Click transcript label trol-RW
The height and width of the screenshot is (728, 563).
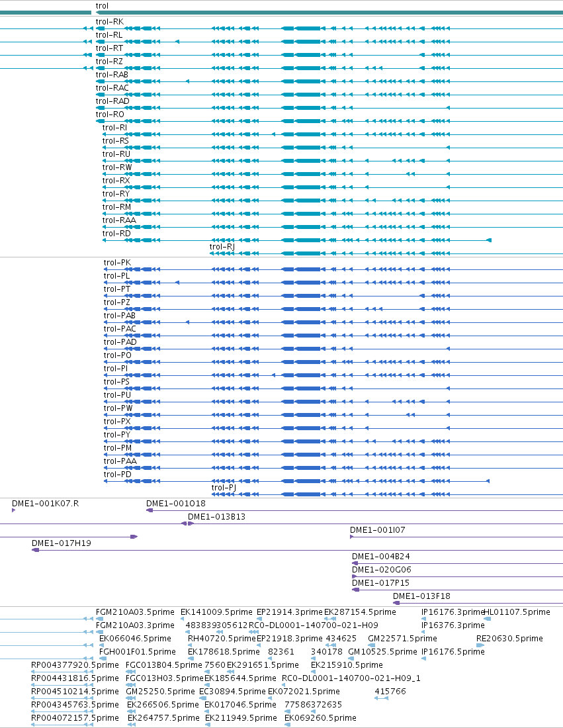click(117, 167)
